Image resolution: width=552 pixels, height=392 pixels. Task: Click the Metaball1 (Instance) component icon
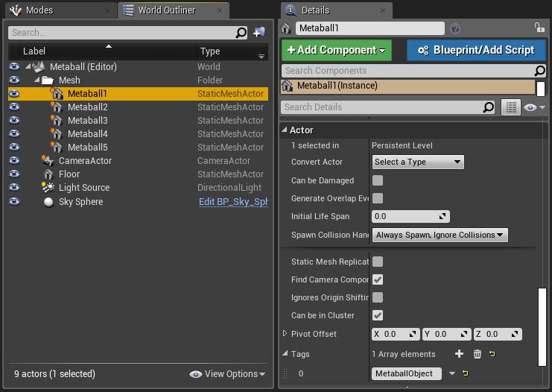pyautogui.click(x=288, y=86)
